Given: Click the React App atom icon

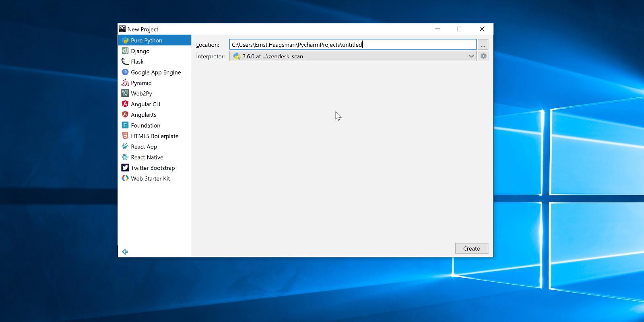Looking at the screenshot, I should click(x=125, y=147).
